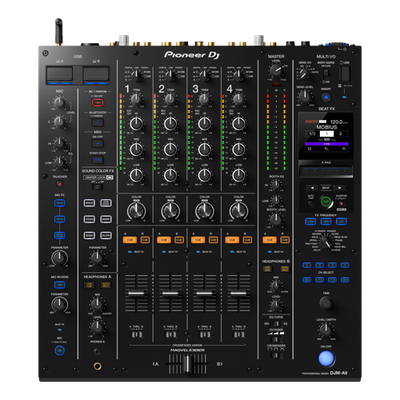Click the channel 3 LOW EQ knob
400x400 pixels.
pos(204,175)
